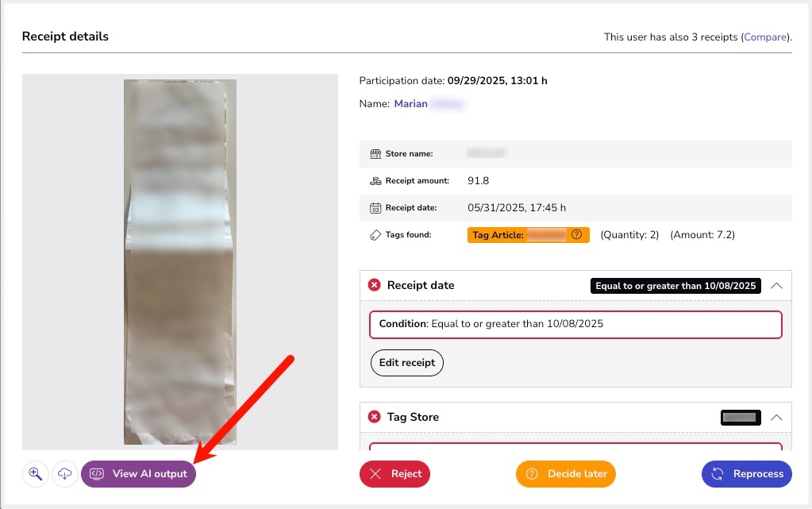812x509 pixels.
Task: Download the receipt via cloud icon
Action: coord(64,474)
